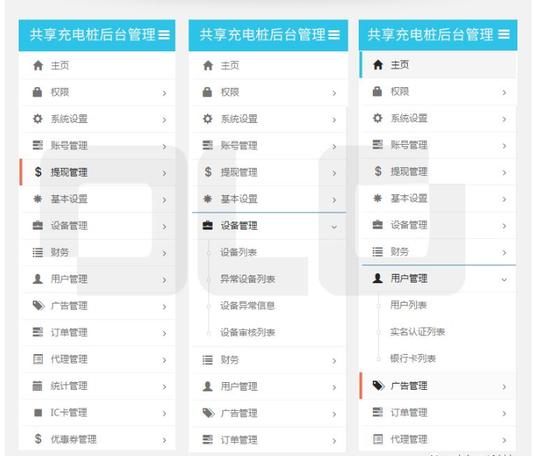Open 账号管理 in the right panel menu
The width and height of the screenshot is (540, 456).
438,145
